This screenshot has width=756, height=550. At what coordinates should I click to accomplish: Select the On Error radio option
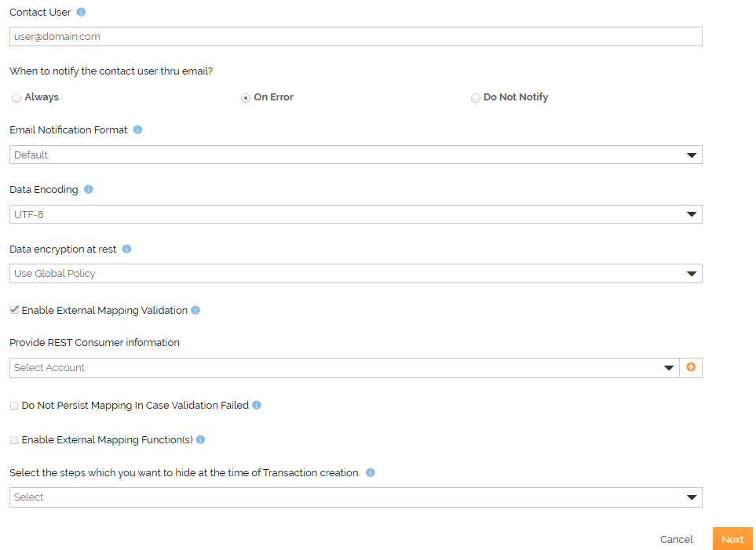coord(246,98)
